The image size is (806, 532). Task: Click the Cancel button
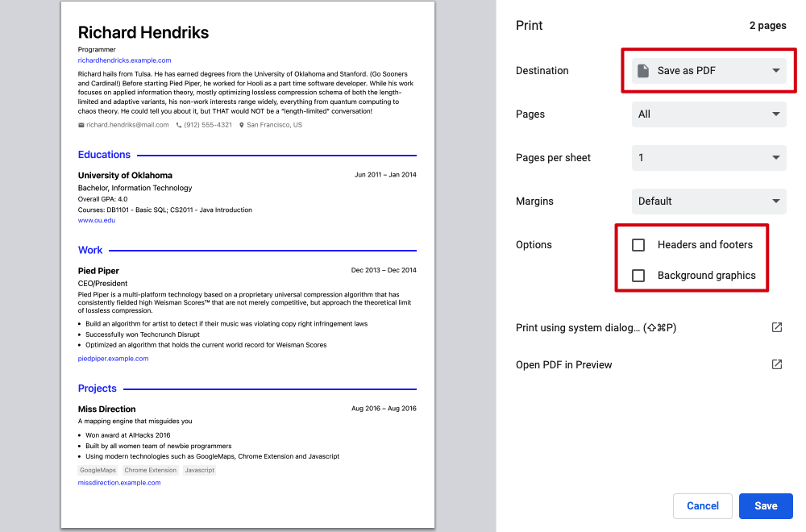click(x=702, y=505)
